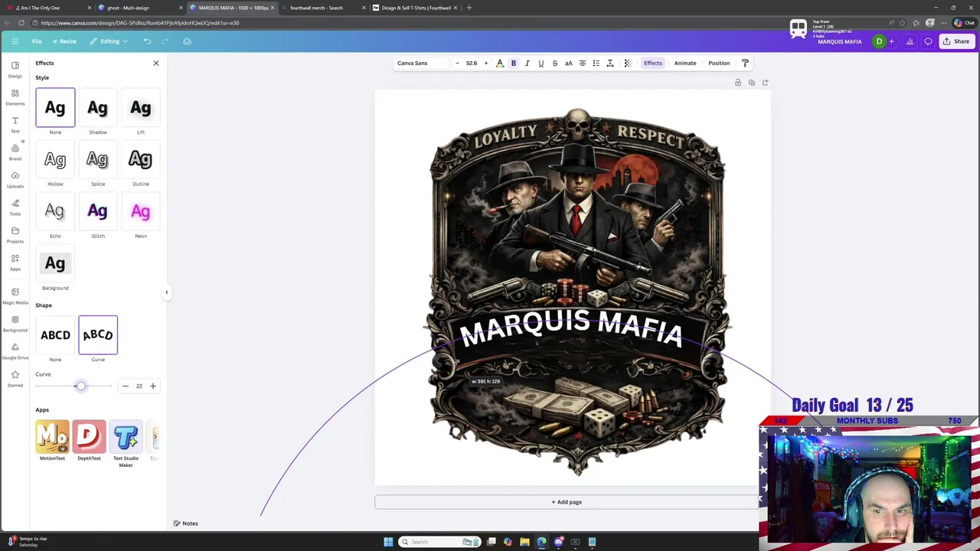
Task: Open the Brand sidebar panel
Action: pyautogui.click(x=15, y=152)
